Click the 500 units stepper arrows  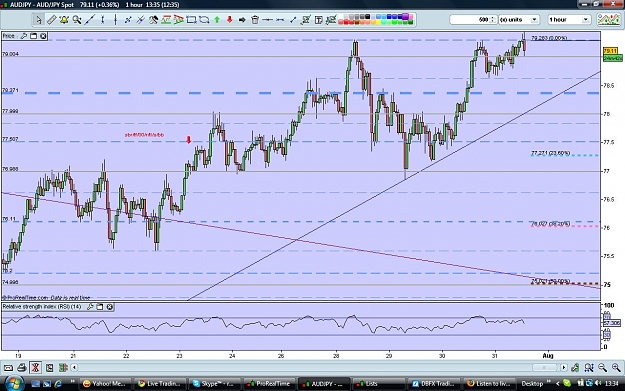(493, 19)
